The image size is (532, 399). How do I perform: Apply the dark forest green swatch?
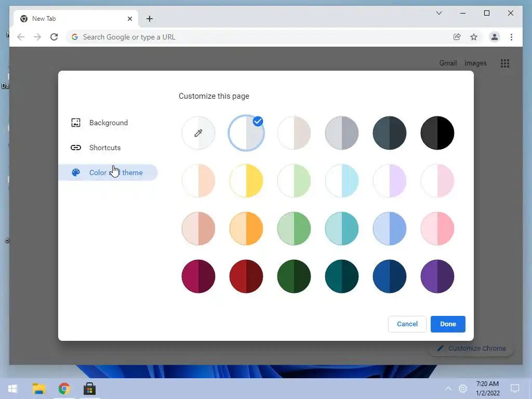coord(294,276)
